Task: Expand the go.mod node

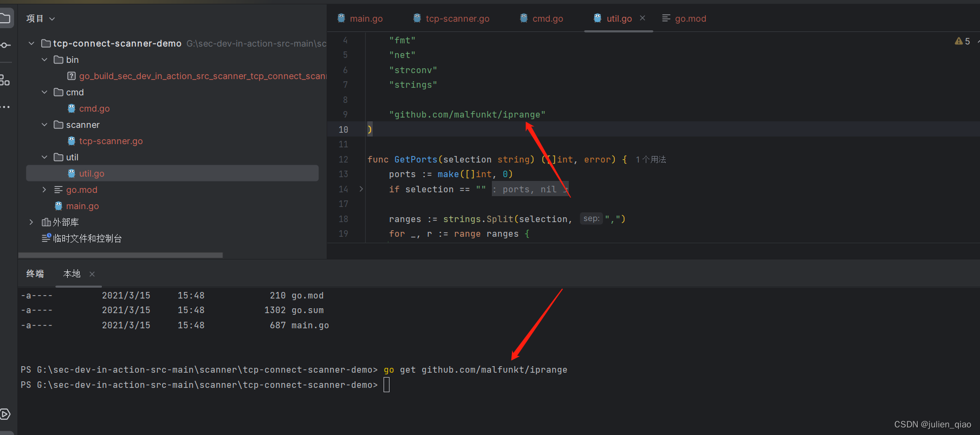Action: [44, 190]
